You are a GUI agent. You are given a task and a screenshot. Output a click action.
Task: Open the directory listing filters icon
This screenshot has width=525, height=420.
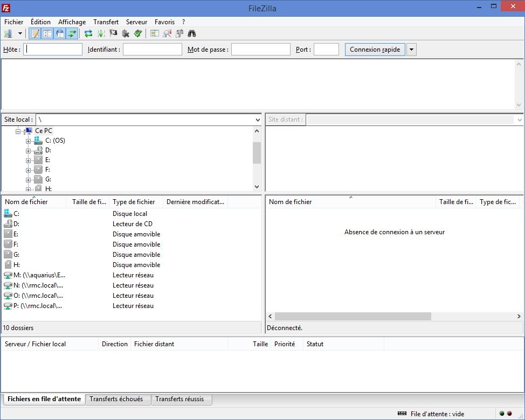155,33
